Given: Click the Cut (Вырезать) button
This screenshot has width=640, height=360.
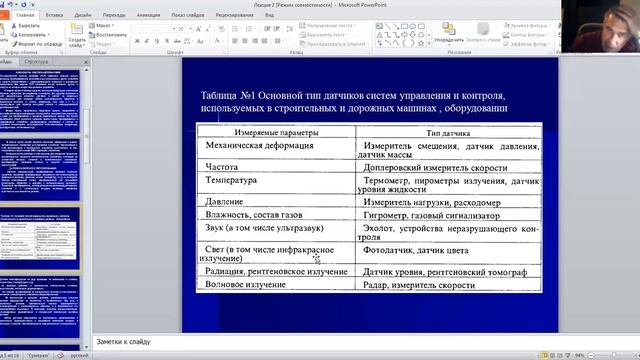Looking at the screenshot, I should (x=26, y=26).
